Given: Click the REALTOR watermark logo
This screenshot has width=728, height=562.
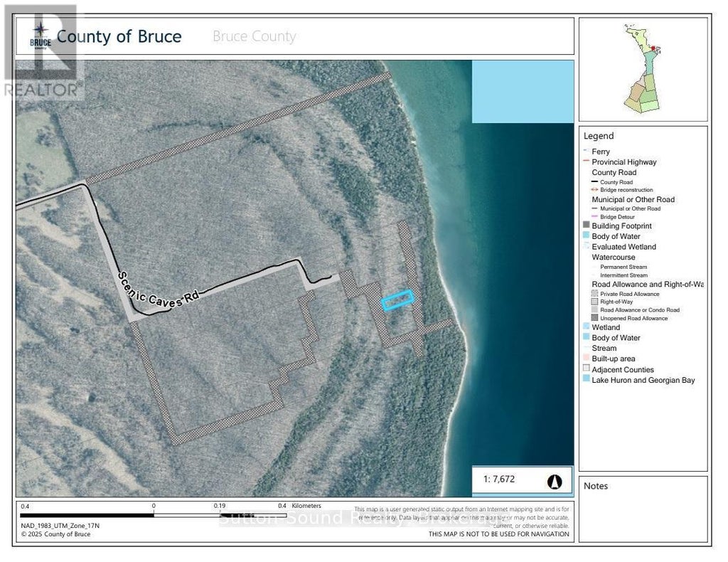Looking at the screenshot, I should (x=41, y=51).
